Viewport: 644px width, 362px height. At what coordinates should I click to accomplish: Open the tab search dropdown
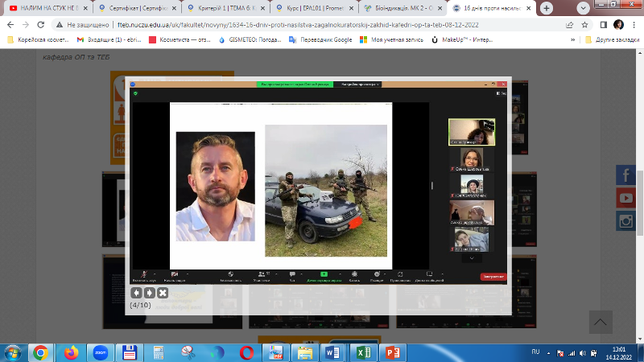pos(583,8)
